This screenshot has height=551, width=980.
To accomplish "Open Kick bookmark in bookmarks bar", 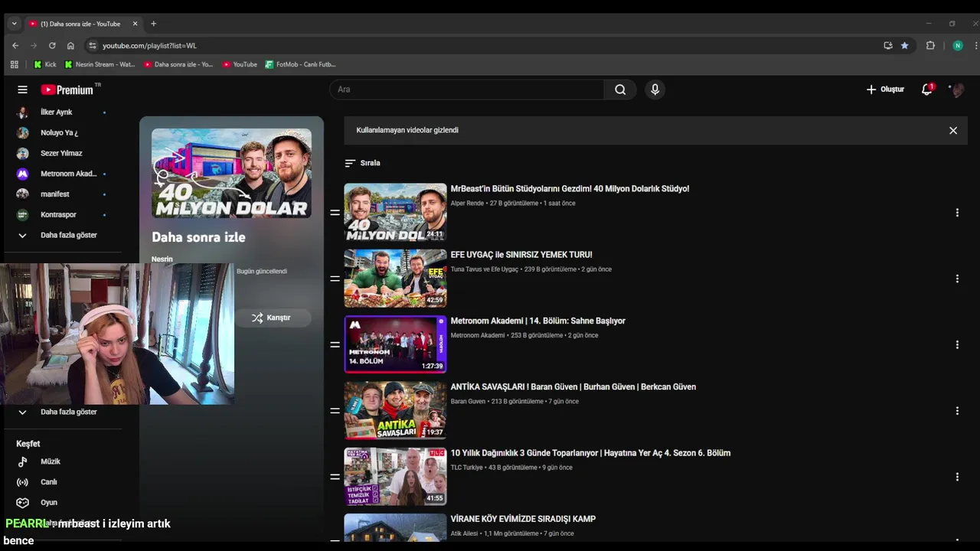I will (x=45, y=64).
